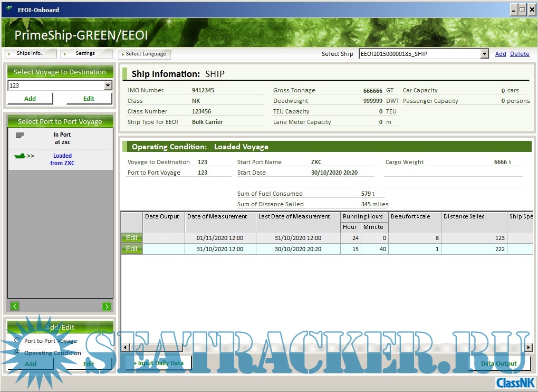Click the Input Daily Data button
This screenshot has height=392, width=538.
pos(158,364)
